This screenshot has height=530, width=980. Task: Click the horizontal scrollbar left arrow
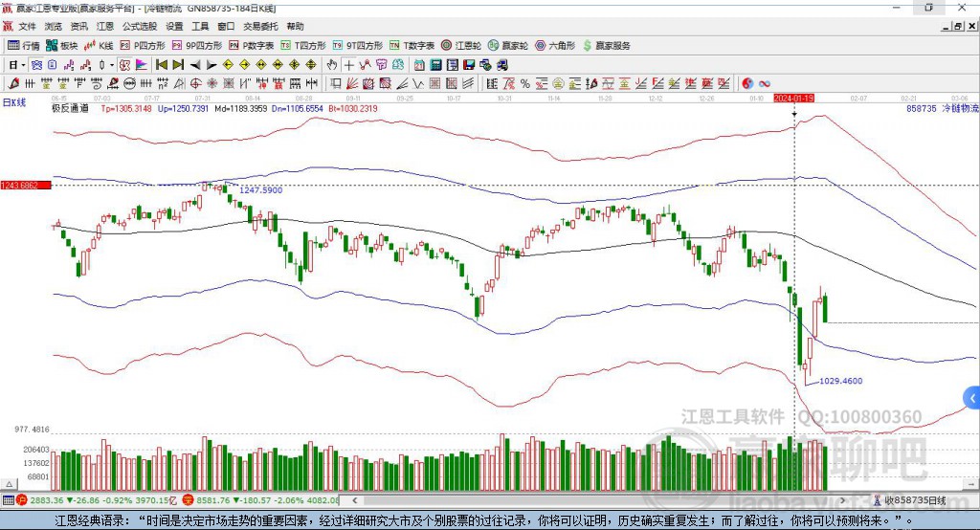tap(354, 500)
